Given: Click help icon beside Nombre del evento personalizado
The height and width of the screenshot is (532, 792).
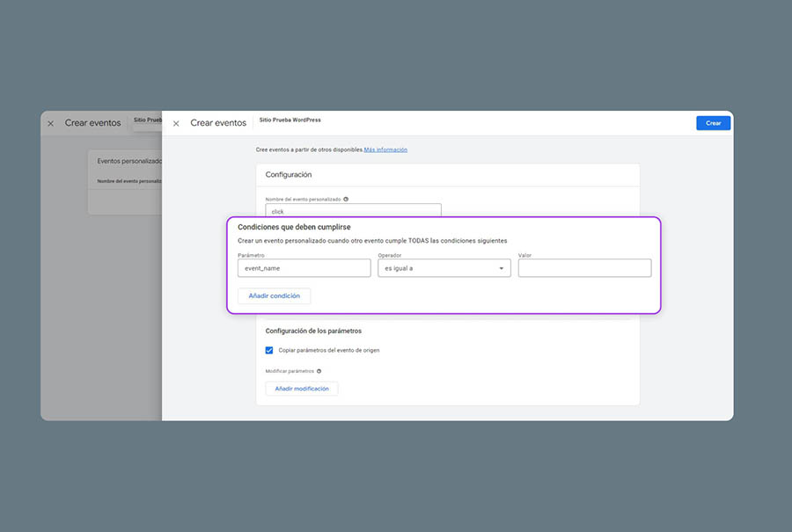Looking at the screenshot, I should [x=346, y=199].
